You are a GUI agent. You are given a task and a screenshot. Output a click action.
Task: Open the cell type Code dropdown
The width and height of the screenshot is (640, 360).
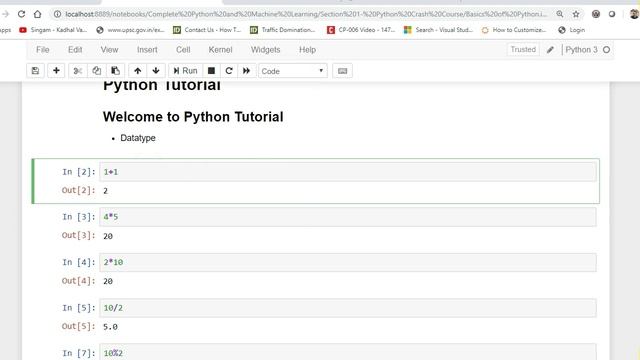click(293, 71)
